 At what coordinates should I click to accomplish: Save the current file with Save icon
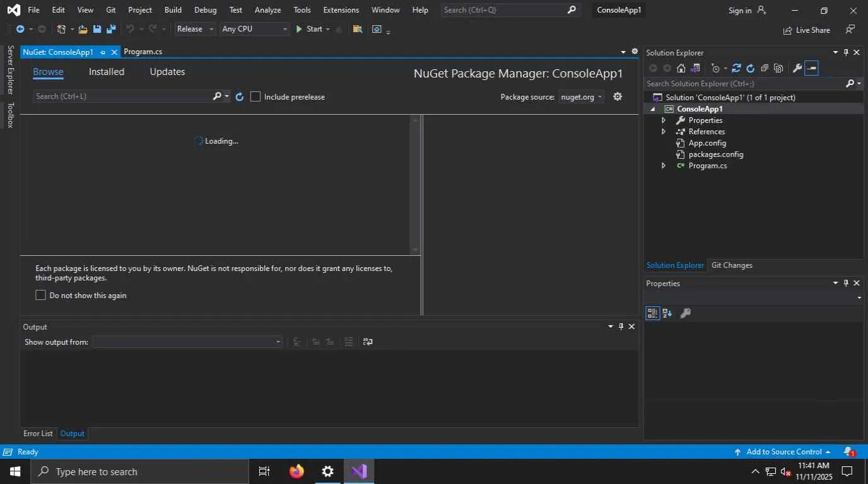tap(97, 29)
